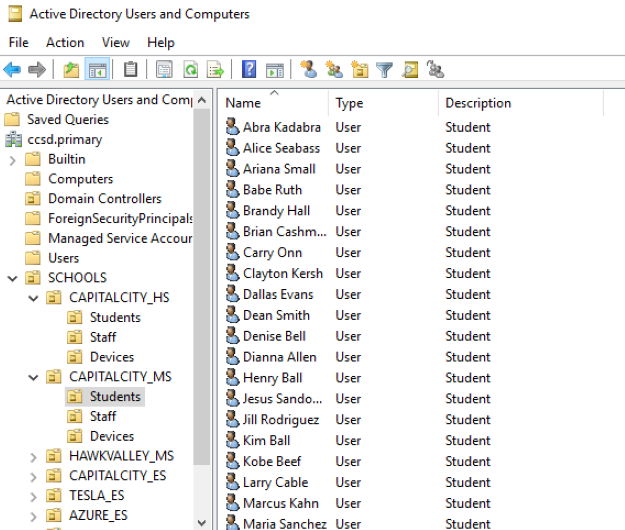
Task: Select Staff under CAPITALCITY_MS
Action: pyautogui.click(x=103, y=416)
